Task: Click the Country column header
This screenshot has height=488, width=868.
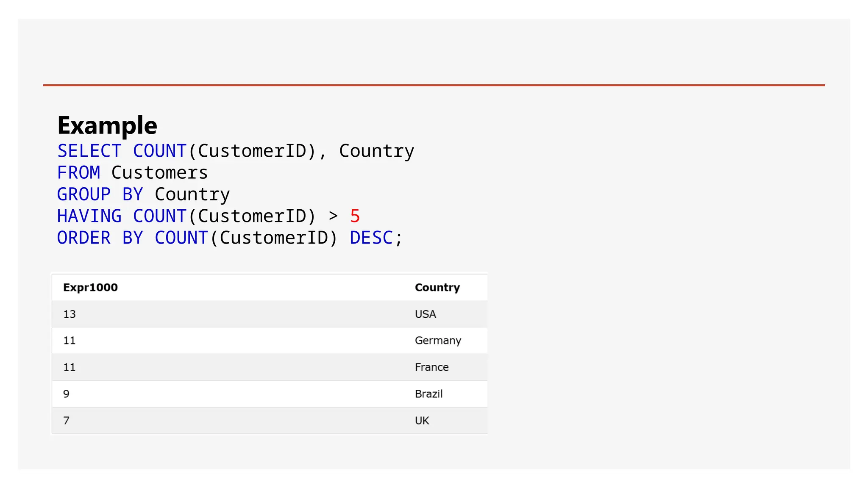Action: (x=437, y=287)
